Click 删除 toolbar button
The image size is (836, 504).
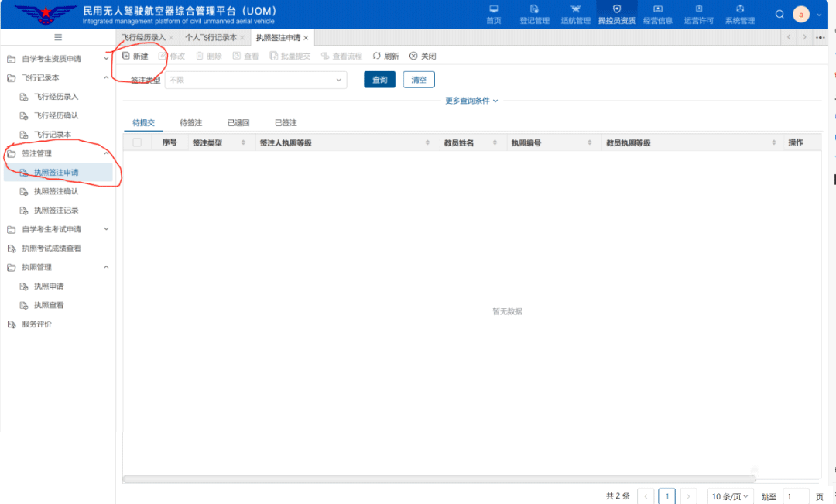pyautogui.click(x=208, y=56)
